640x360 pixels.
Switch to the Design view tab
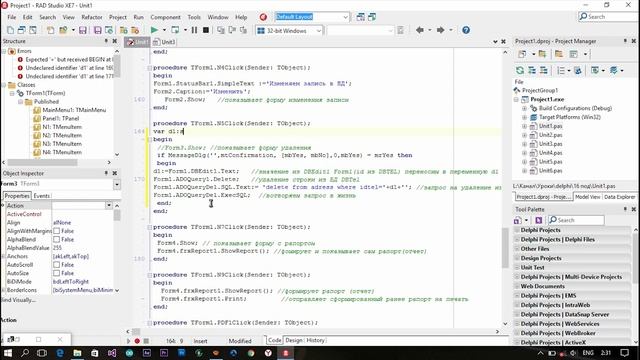pos(294,340)
